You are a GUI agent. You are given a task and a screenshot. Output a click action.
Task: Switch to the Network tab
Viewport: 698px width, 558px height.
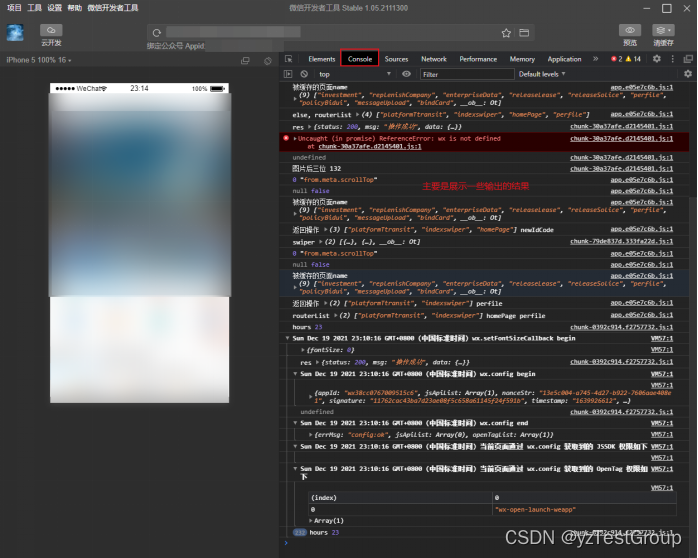(x=434, y=59)
